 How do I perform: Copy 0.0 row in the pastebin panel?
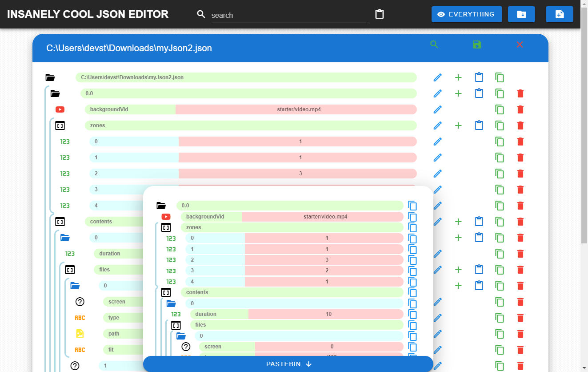click(412, 206)
